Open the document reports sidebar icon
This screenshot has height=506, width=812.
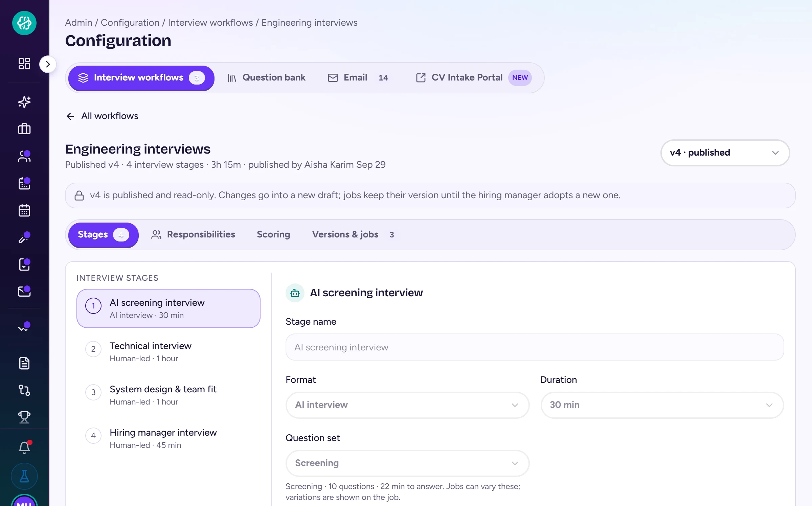[x=24, y=363]
